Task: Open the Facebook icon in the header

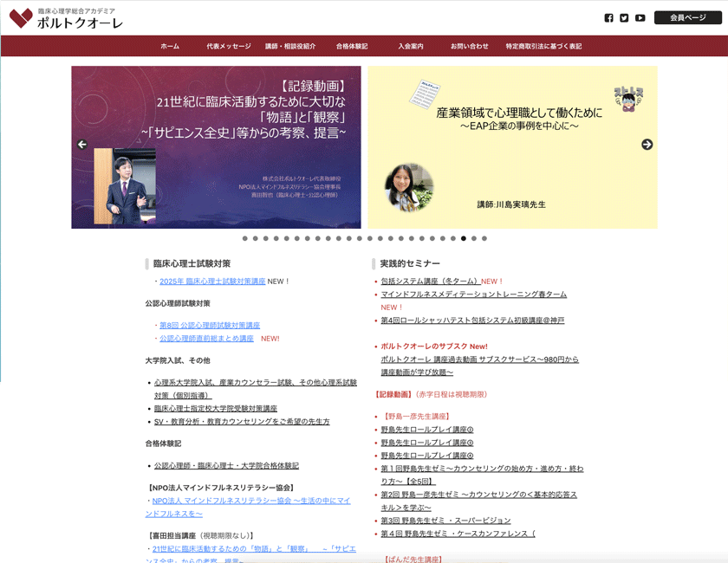Action: [608, 17]
